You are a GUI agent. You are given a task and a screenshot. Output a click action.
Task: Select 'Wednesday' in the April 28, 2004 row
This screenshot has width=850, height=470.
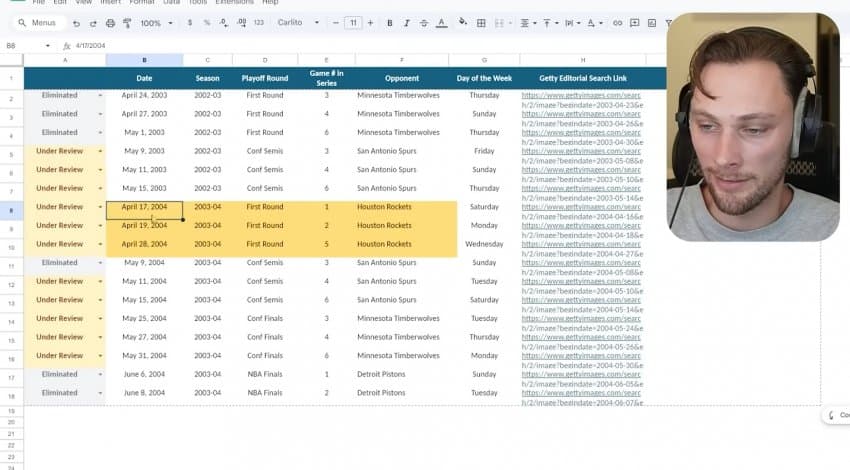pyautogui.click(x=484, y=244)
